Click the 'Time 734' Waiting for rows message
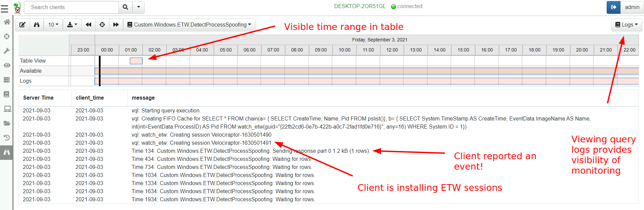644x210 pixels. 222,167
